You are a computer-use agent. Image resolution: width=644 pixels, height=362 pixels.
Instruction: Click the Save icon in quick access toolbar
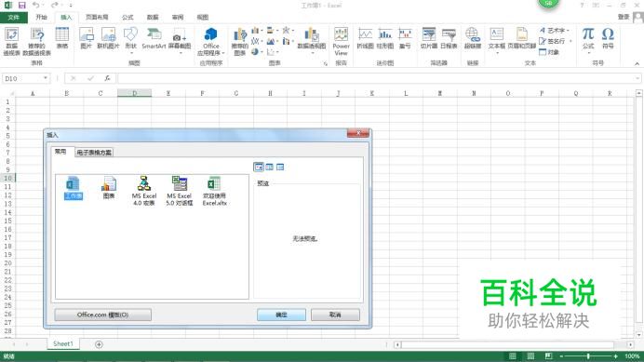point(22,6)
